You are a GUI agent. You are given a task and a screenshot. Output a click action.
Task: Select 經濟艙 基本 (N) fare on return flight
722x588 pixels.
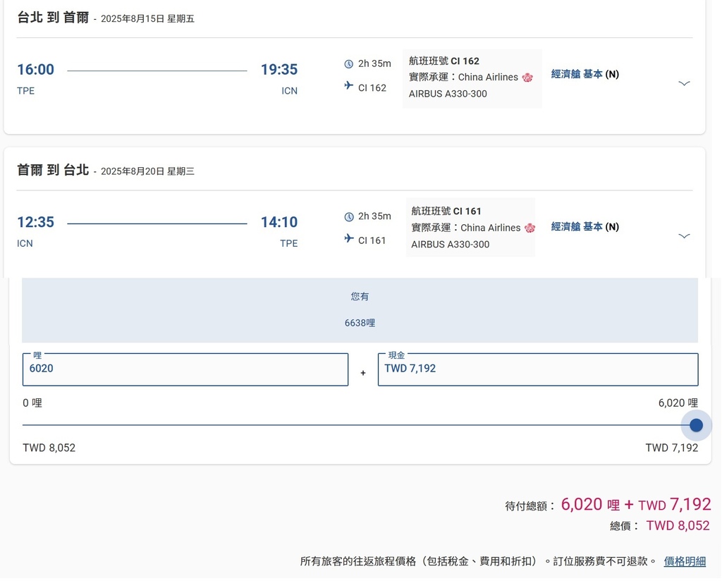click(x=585, y=227)
